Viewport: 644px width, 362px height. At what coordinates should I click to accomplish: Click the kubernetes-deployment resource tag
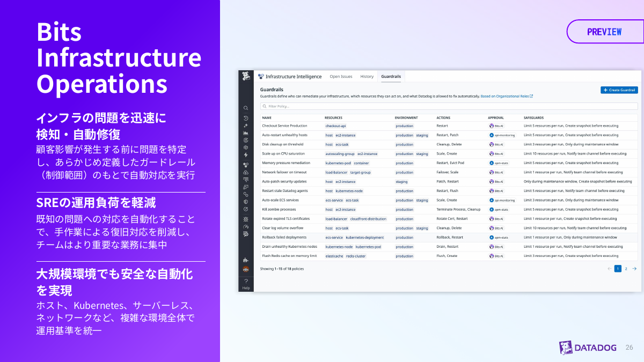pos(365,238)
